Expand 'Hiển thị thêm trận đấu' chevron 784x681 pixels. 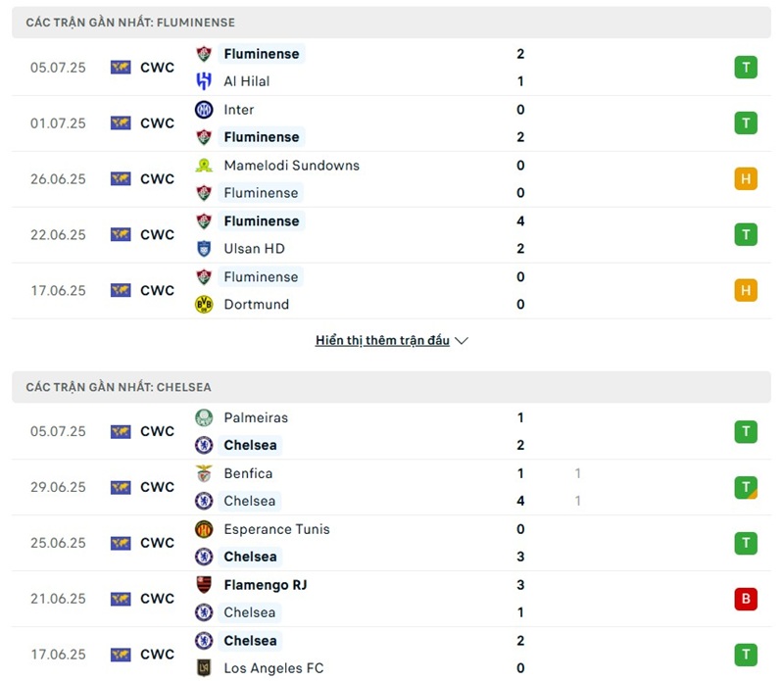(462, 341)
